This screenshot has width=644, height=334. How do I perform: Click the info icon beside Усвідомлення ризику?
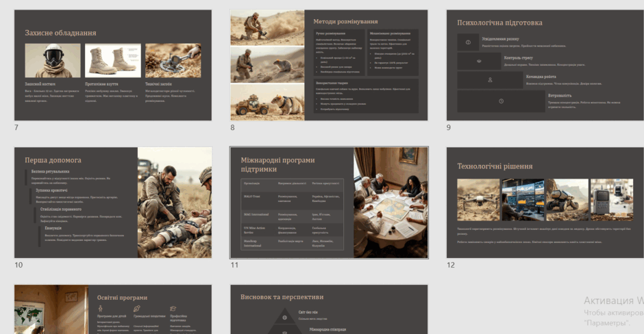coord(468,42)
